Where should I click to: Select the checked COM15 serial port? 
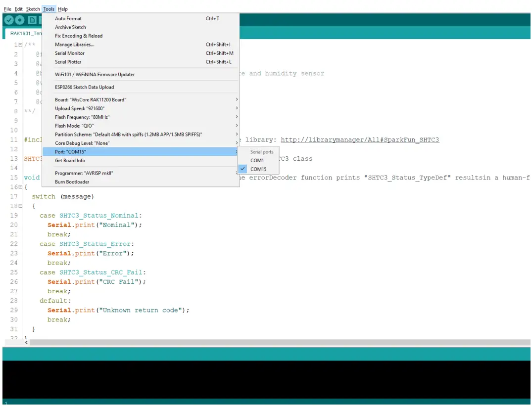pyautogui.click(x=258, y=169)
